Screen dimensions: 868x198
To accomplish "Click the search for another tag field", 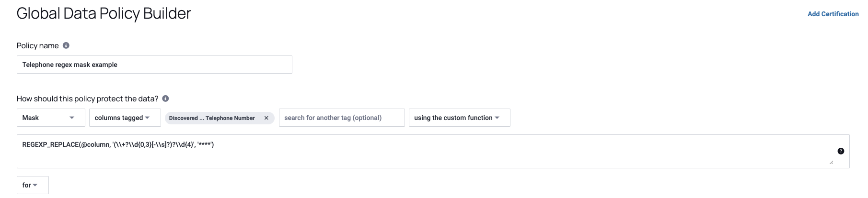I will click(x=341, y=118).
